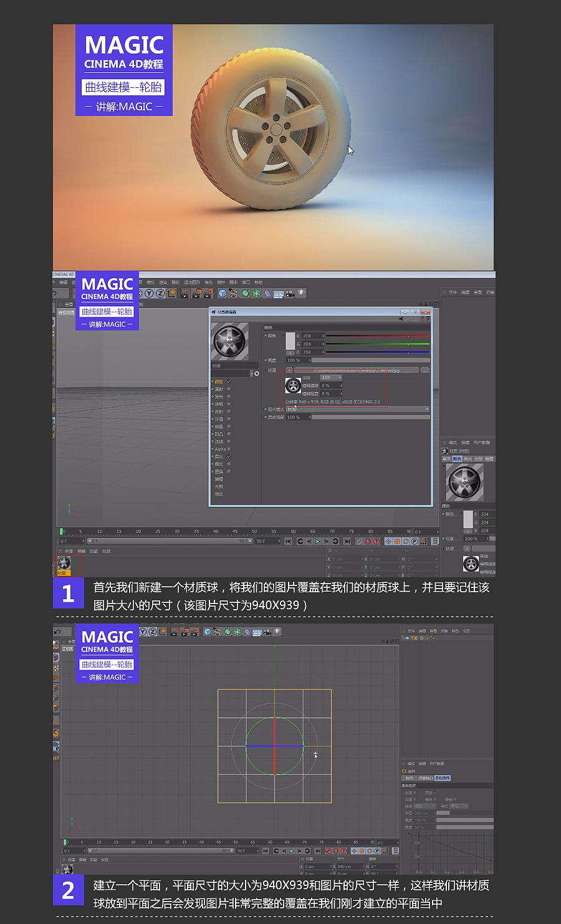This screenshot has height=924, width=561.
Task: Disable the 颜色 channel checkbox
Action: pyautogui.click(x=229, y=382)
